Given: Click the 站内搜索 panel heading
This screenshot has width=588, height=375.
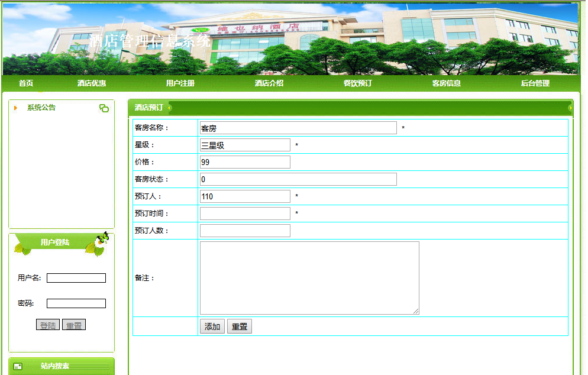Looking at the screenshot, I should 55,366.
